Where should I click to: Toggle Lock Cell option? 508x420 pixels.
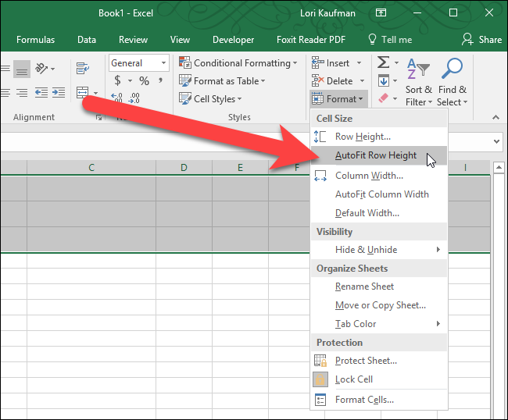coord(353,379)
